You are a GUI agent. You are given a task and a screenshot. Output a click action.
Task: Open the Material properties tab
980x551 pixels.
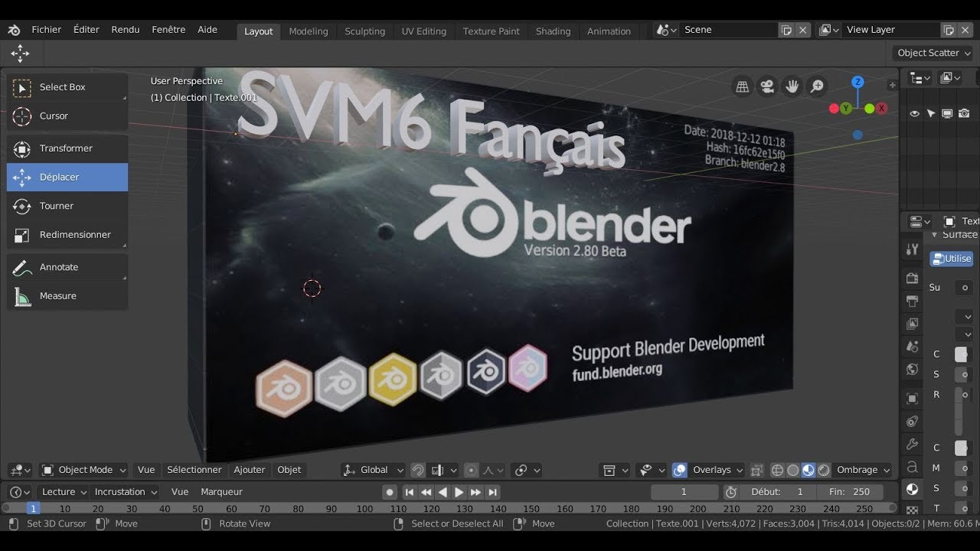click(912, 489)
